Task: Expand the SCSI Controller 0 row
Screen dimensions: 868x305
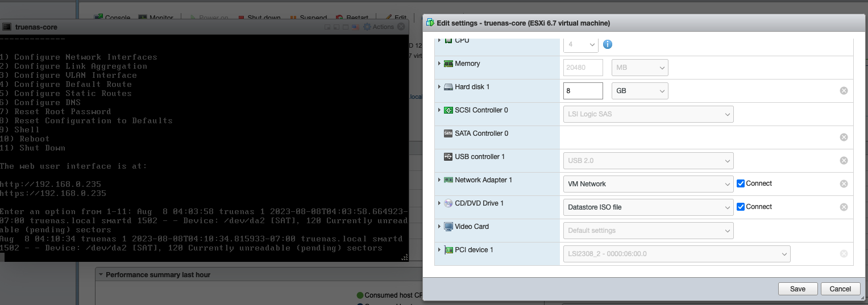Action: point(439,110)
